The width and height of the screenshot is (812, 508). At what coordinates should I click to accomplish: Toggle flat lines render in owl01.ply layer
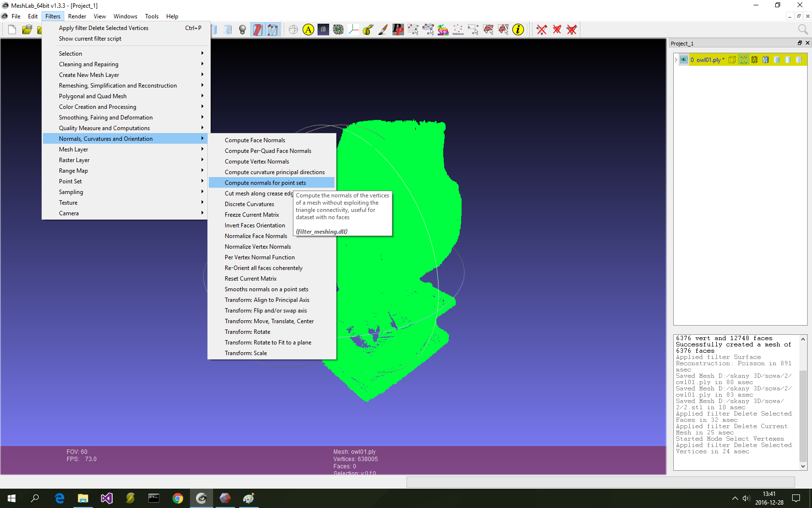tap(766, 60)
